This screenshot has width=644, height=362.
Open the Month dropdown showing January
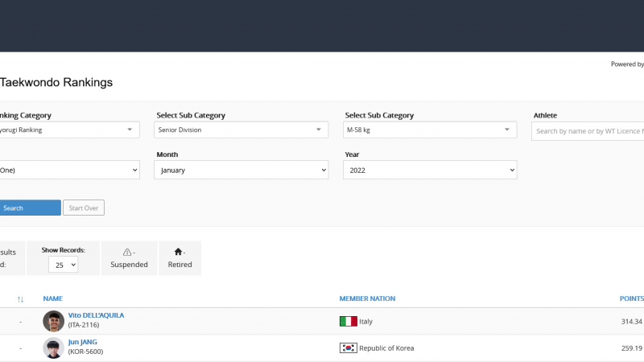tap(241, 170)
